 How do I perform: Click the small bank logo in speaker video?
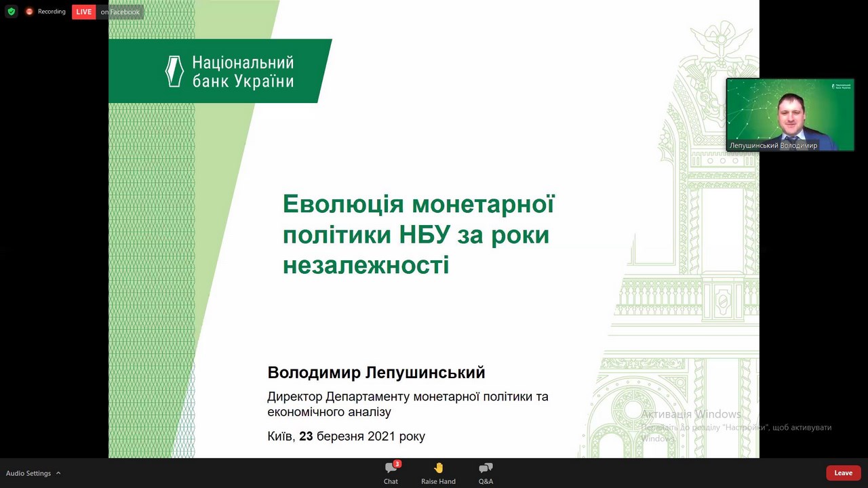(x=841, y=86)
